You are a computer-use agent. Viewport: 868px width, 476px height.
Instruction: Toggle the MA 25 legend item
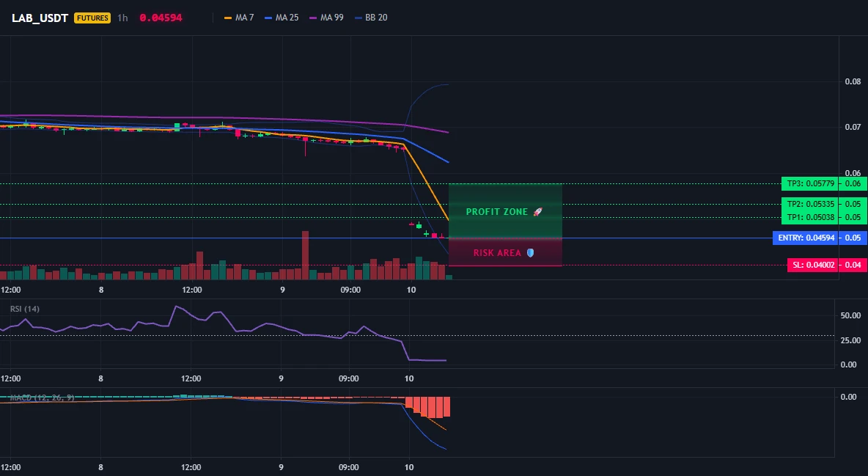point(282,18)
